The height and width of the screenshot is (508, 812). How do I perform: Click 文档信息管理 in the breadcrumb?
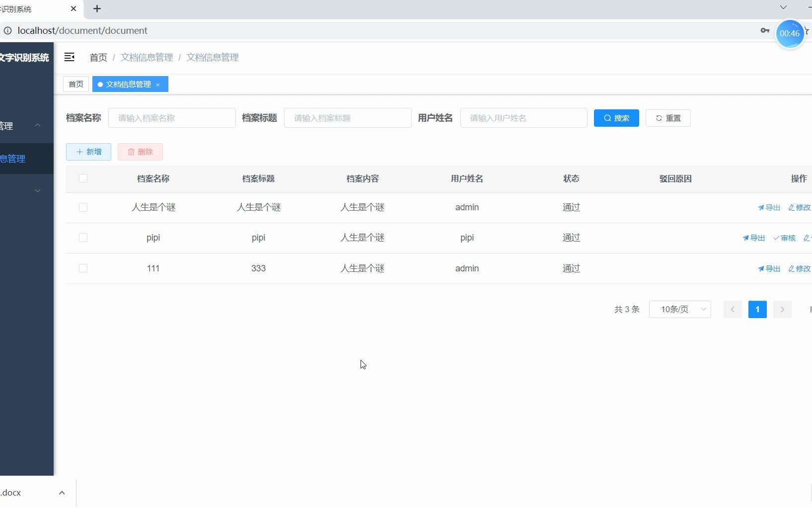point(146,57)
